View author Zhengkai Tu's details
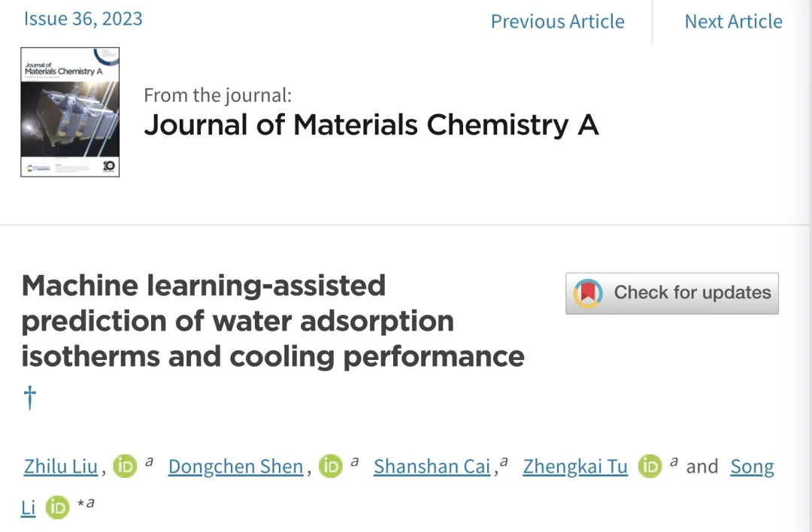Screen dimensions: 812x532 point(575,467)
